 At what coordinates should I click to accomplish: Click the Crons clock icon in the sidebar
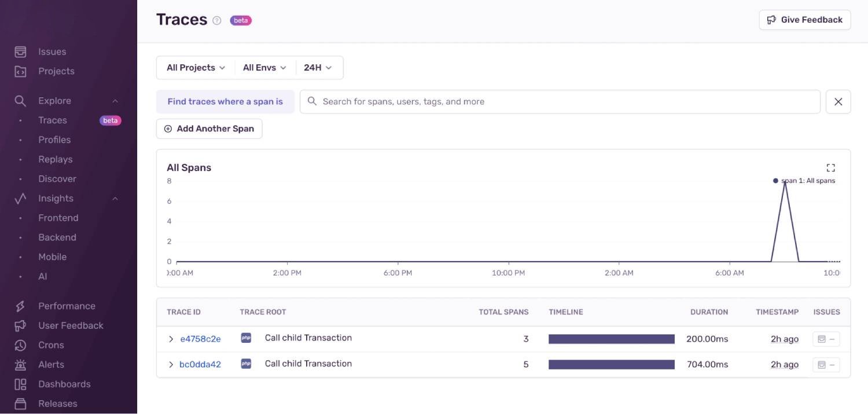tap(20, 345)
